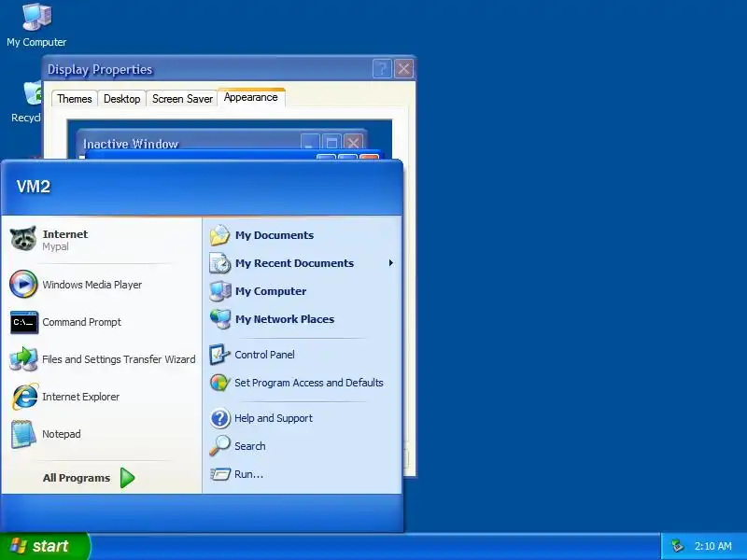Click the Windows Media Player label

[92, 285]
